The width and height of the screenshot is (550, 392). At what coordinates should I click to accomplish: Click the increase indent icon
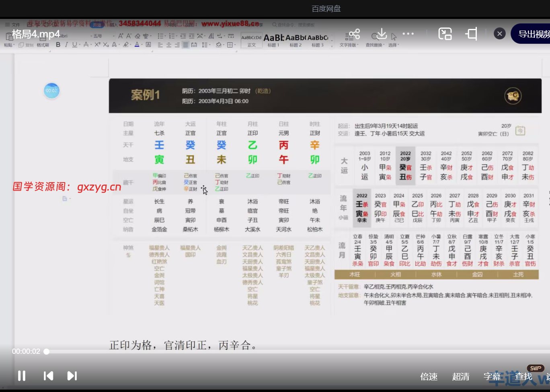191,36
